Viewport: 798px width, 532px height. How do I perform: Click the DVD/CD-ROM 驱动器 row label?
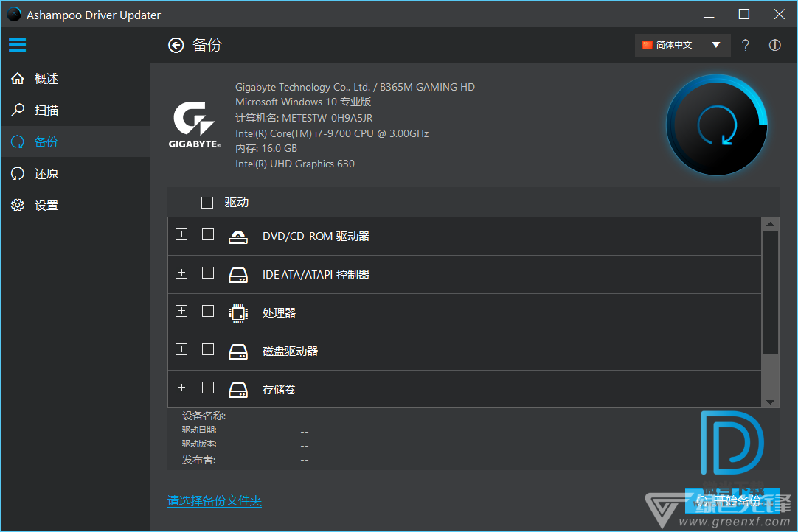point(316,237)
